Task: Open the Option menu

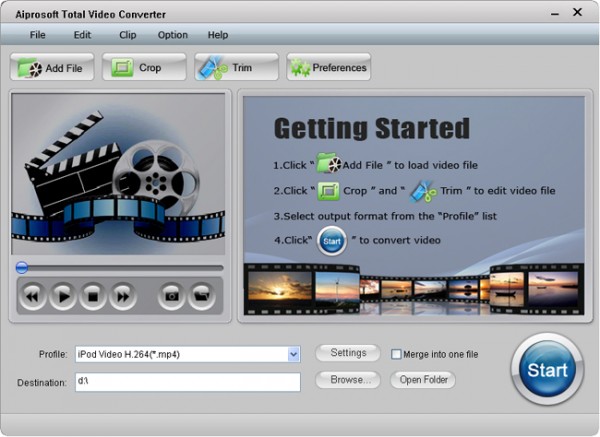Action: pos(172,35)
